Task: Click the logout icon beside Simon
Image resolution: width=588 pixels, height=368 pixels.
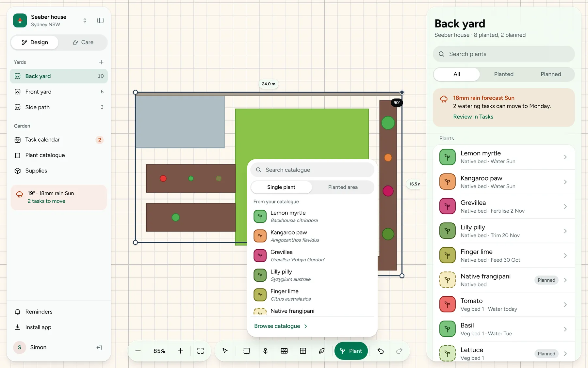Action: click(99, 347)
